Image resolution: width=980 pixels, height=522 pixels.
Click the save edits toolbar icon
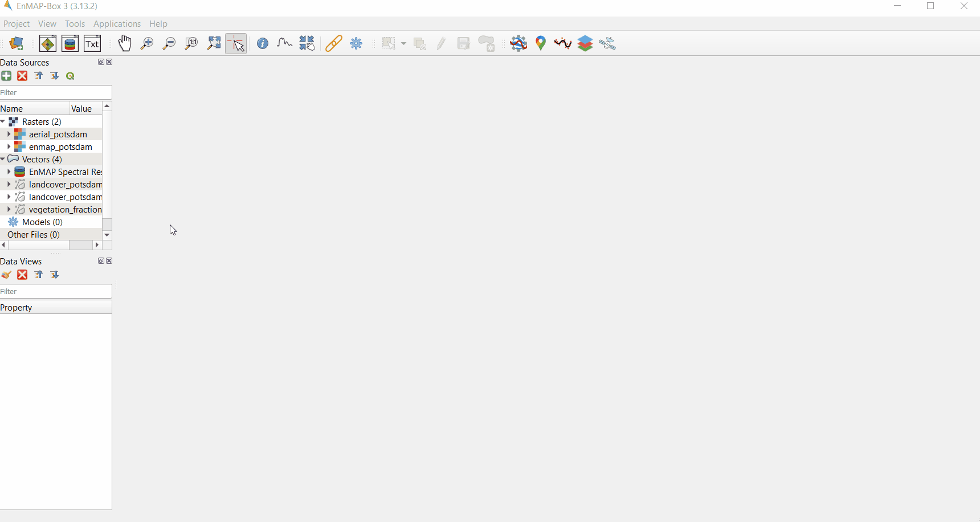[x=464, y=44]
